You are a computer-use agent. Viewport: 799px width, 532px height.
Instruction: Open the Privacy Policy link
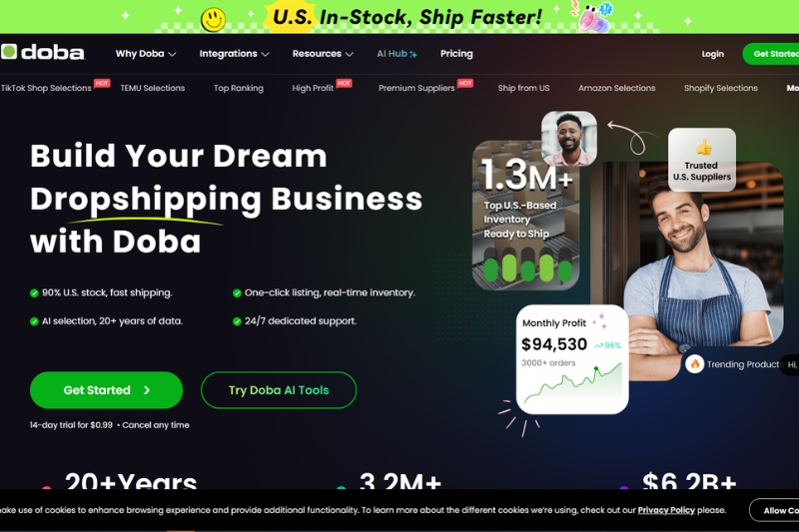point(666,510)
